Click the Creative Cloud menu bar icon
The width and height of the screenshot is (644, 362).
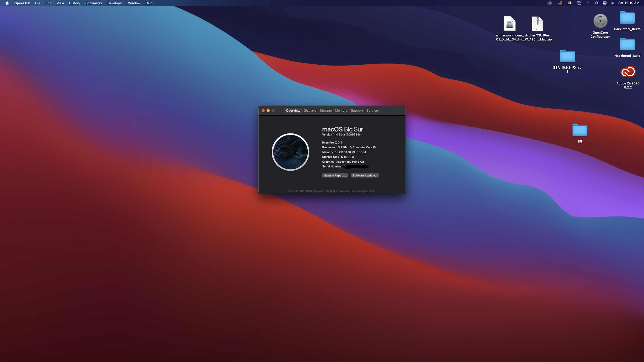pyautogui.click(x=549, y=3)
